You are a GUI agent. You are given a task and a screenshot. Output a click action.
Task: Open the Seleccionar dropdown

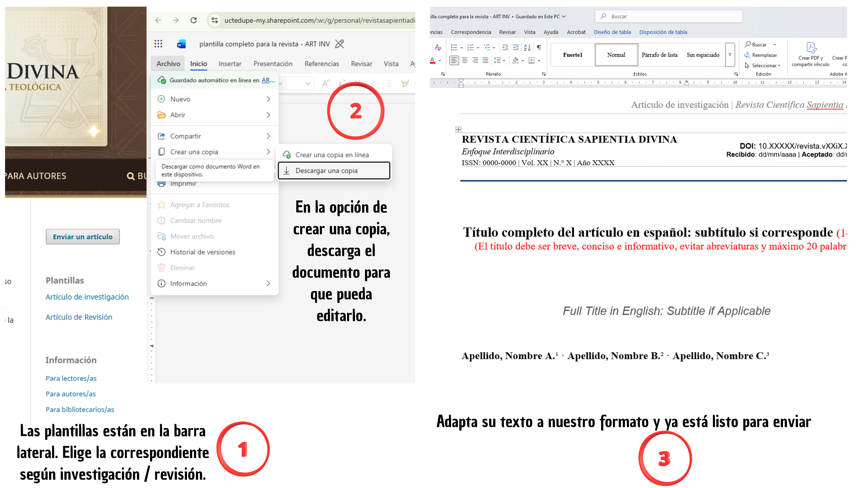point(762,65)
